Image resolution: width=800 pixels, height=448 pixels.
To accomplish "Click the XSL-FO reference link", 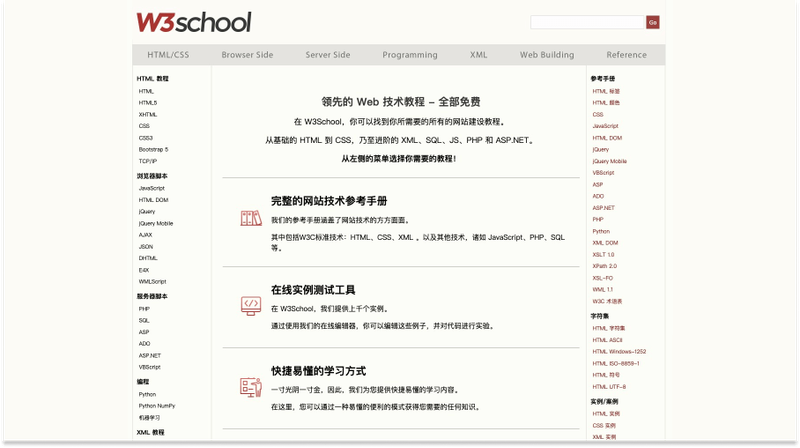I will 603,278.
